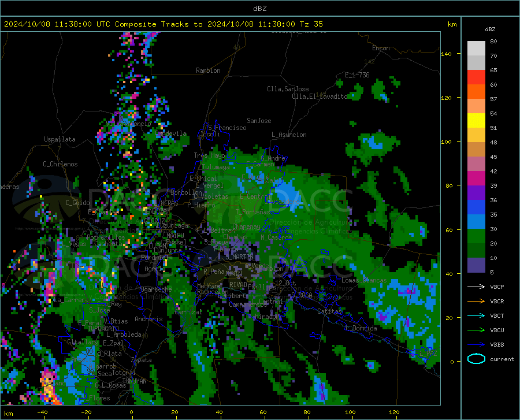Screen dimensions: 520x420
Task: Click the red 60-65 dBZ legend swatch
Action: click(x=476, y=77)
